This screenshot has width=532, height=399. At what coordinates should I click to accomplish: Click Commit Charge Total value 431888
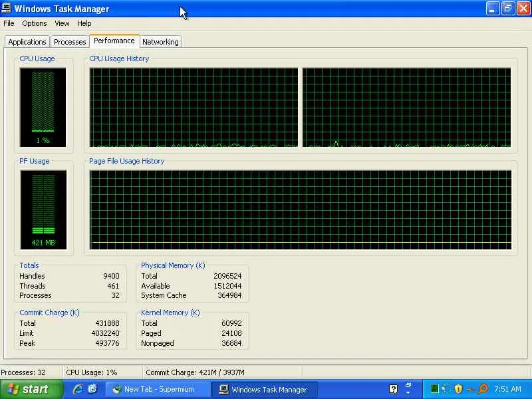coord(107,323)
